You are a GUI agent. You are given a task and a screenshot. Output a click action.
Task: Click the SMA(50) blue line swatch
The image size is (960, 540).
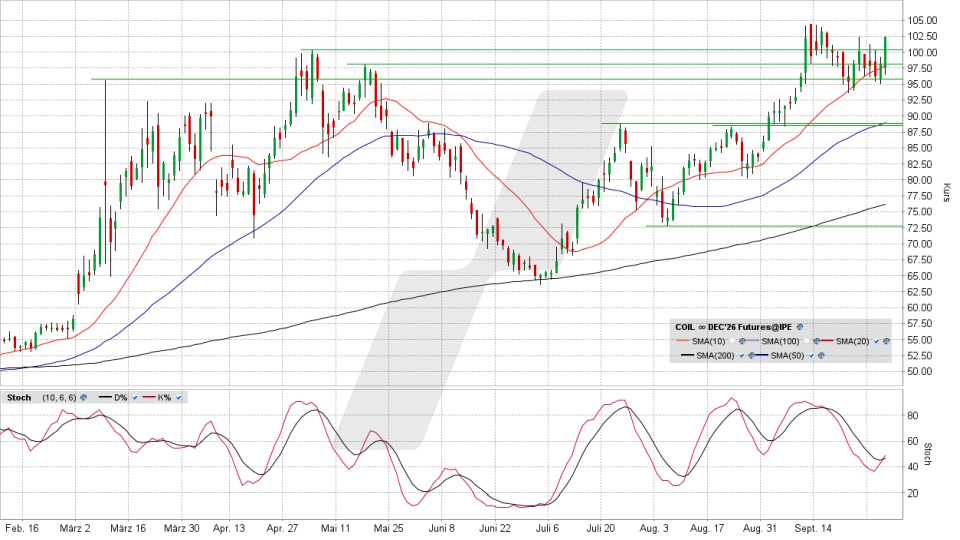[762, 355]
